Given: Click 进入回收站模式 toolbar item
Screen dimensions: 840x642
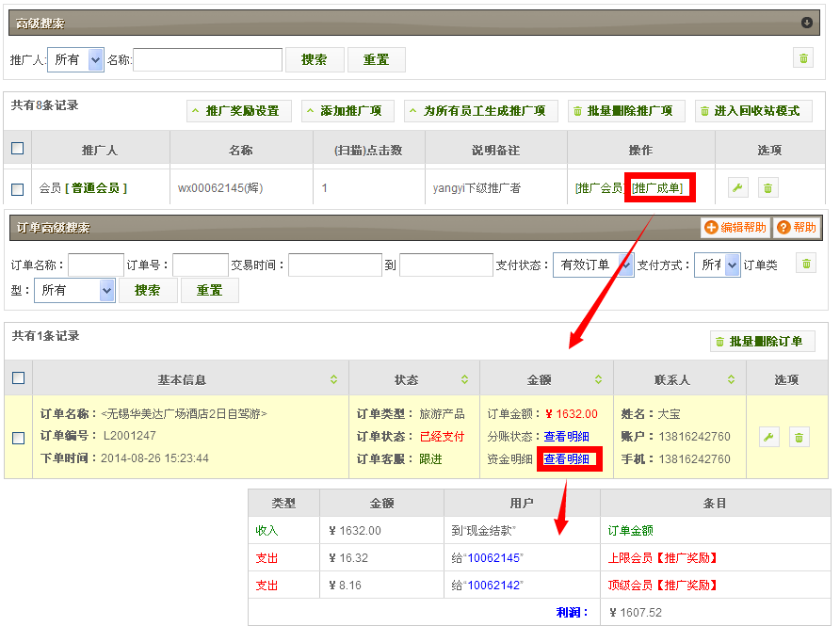Looking at the screenshot, I should (753, 111).
